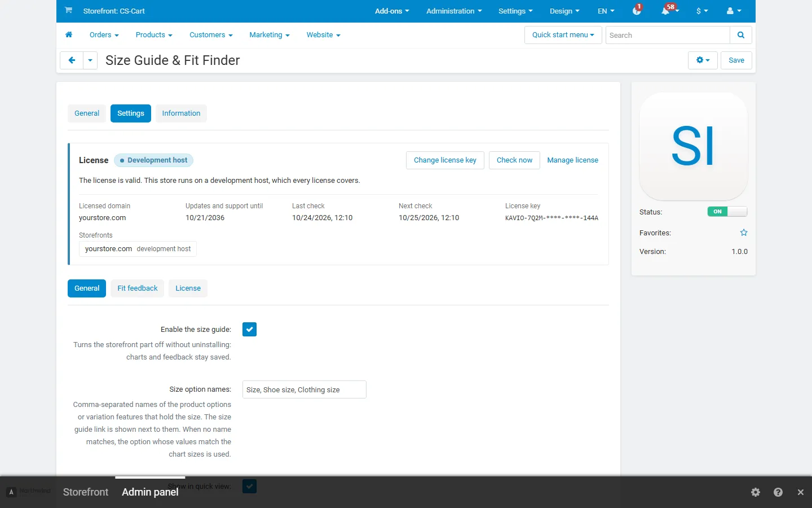The height and width of the screenshot is (508, 812).
Task: Expand the Quick start menu
Action: tap(563, 35)
